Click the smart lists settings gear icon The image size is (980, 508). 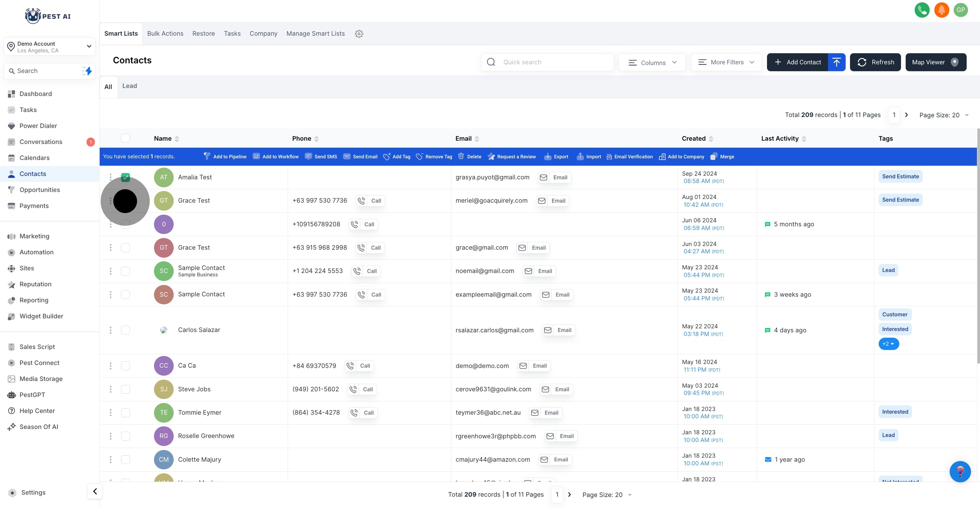point(359,34)
